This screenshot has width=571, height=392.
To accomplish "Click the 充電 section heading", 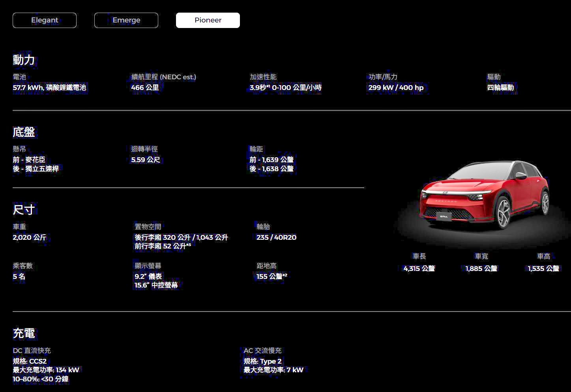I will (x=24, y=334).
